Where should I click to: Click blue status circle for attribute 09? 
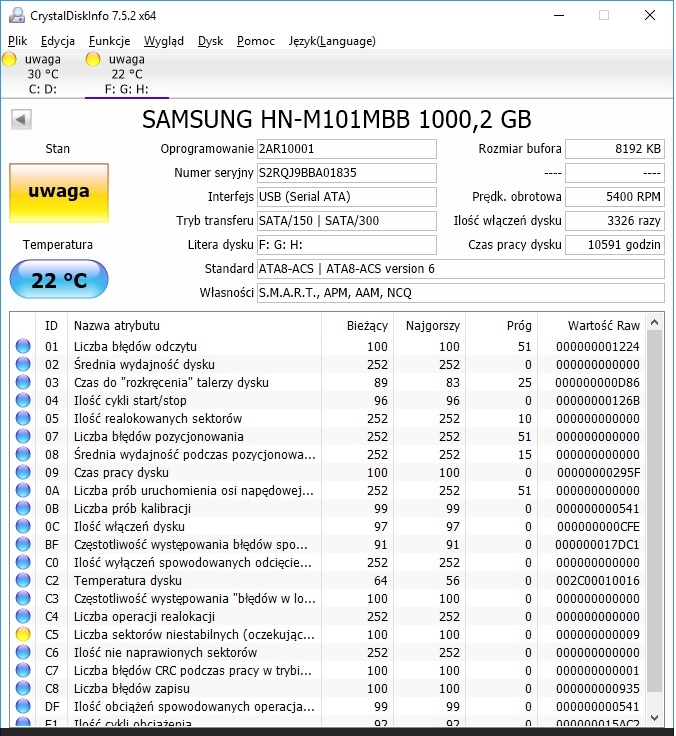[x=23, y=472]
